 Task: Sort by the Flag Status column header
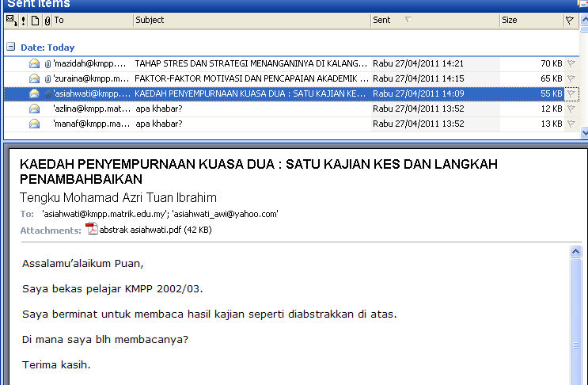click(570, 21)
